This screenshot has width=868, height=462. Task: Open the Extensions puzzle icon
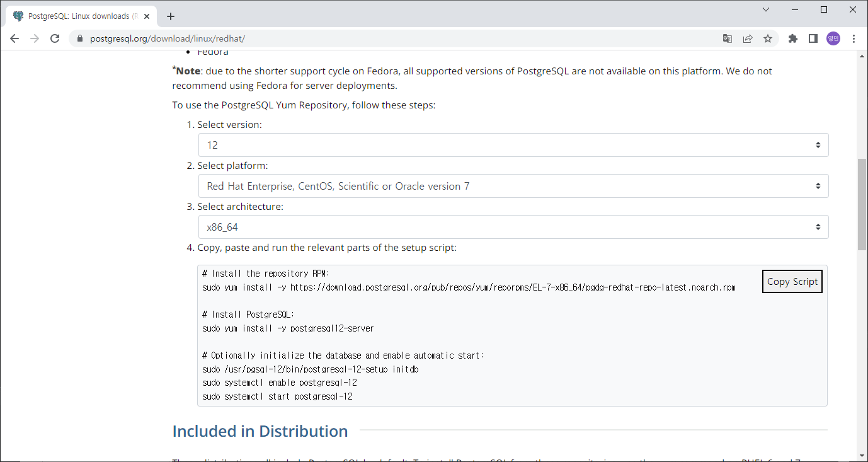pyautogui.click(x=793, y=38)
